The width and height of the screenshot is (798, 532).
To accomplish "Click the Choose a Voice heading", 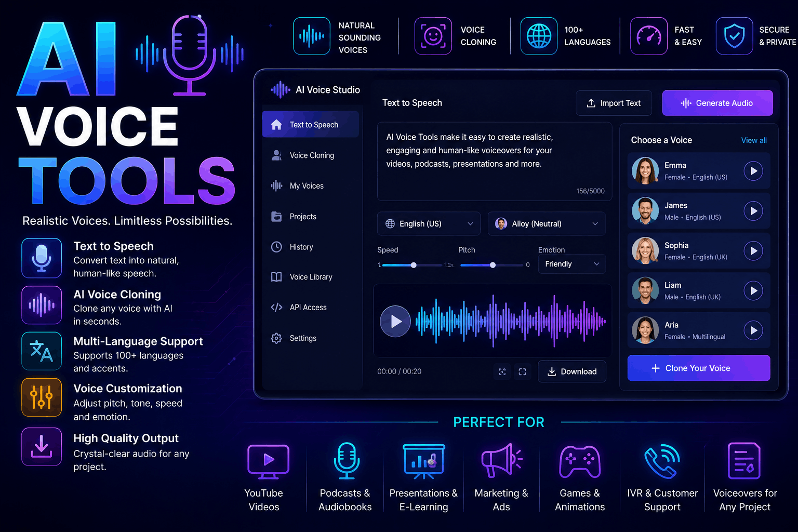I will (661, 140).
